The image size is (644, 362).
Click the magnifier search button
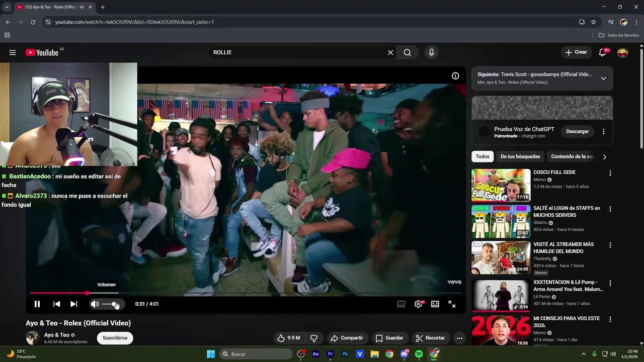tap(408, 52)
